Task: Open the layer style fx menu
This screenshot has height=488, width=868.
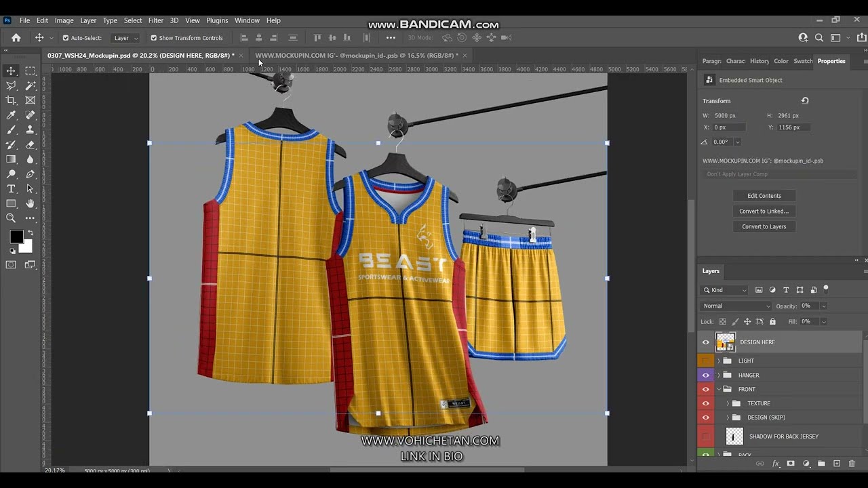Action: coord(776,464)
